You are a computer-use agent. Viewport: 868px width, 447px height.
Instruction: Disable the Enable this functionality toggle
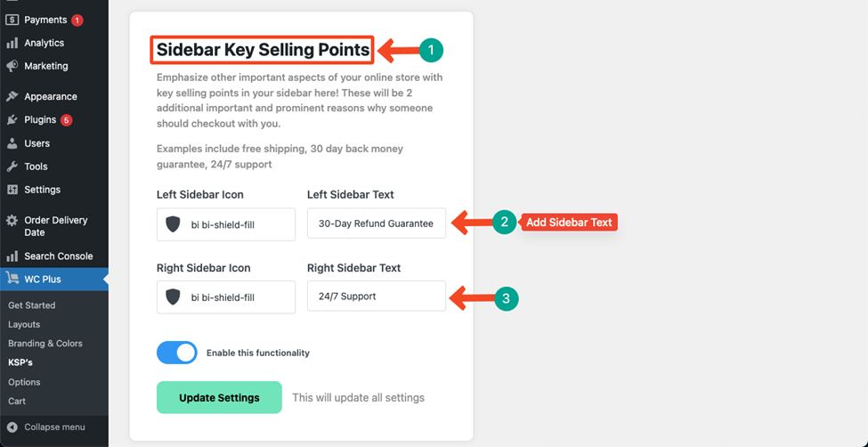[176, 353]
